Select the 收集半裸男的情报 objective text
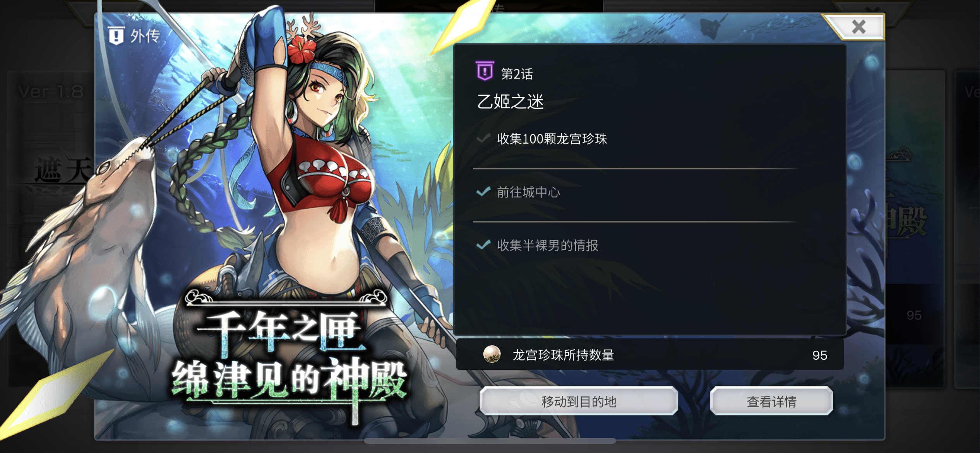Screen dimensions: 980x453 [x=548, y=245]
